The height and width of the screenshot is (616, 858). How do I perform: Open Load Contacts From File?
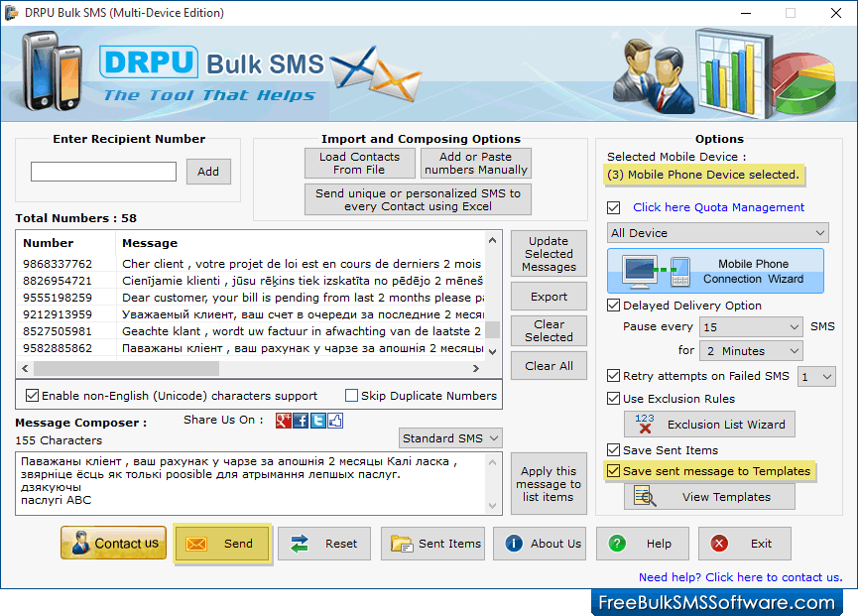point(359,163)
